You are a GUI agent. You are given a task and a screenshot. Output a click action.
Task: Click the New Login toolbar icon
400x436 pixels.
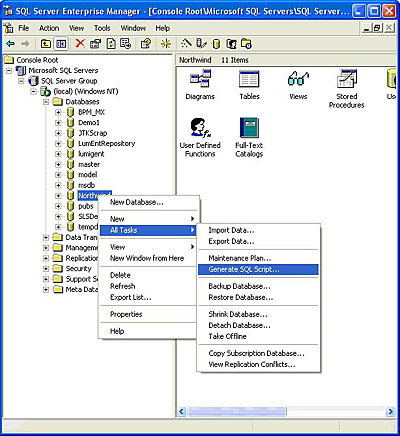coord(231,44)
